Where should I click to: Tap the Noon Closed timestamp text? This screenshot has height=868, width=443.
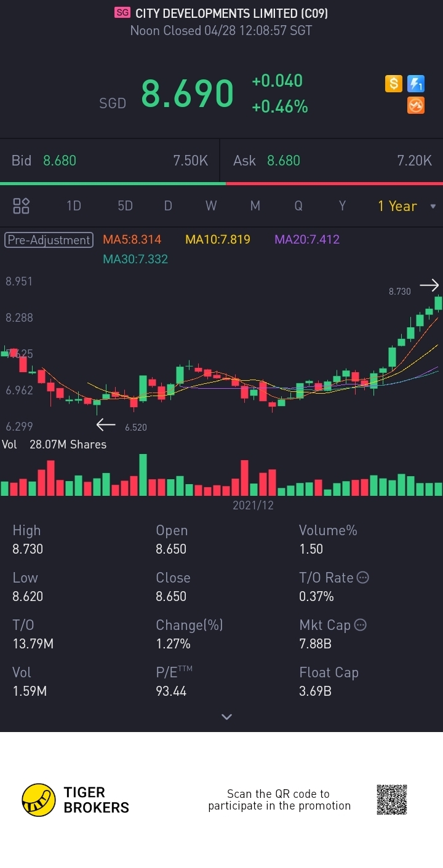(221, 30)
